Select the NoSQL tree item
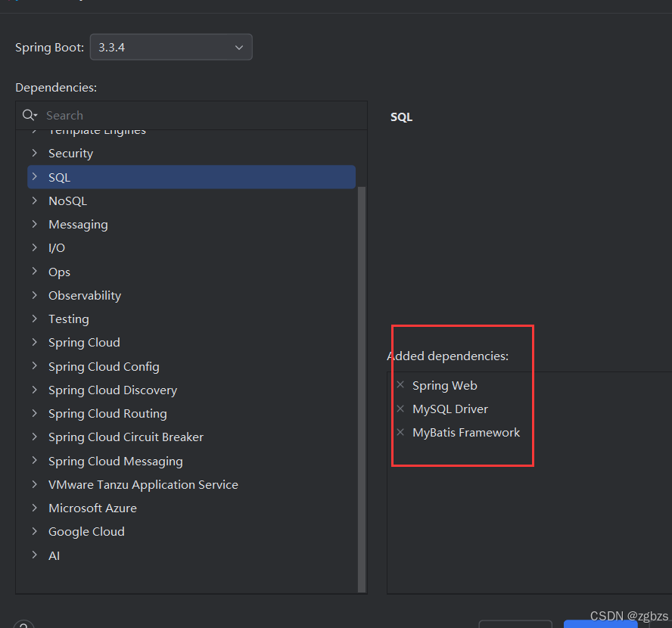This screenshot has height=628, width=672. 67,201
